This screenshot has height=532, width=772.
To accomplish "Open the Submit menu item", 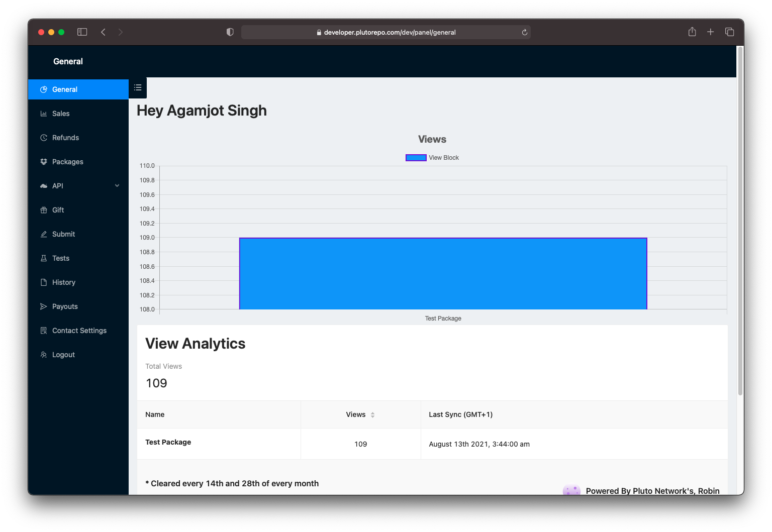I will [x=78, y=234].
